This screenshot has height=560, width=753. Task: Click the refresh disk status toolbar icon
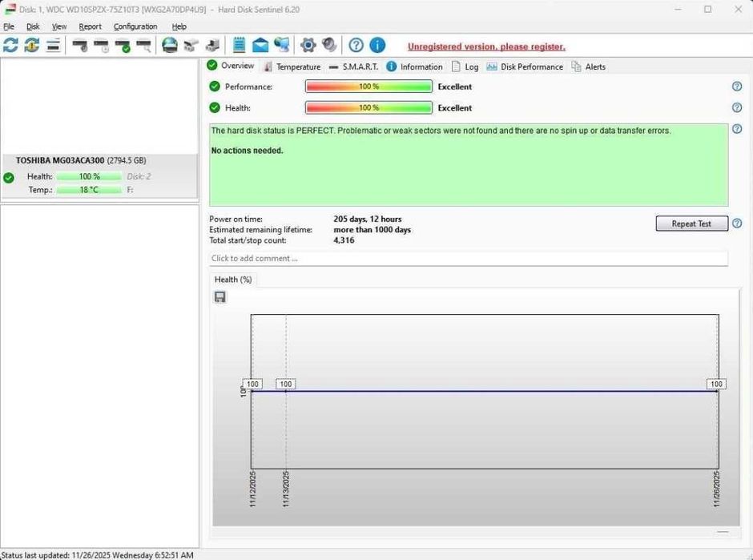[10, 46]
